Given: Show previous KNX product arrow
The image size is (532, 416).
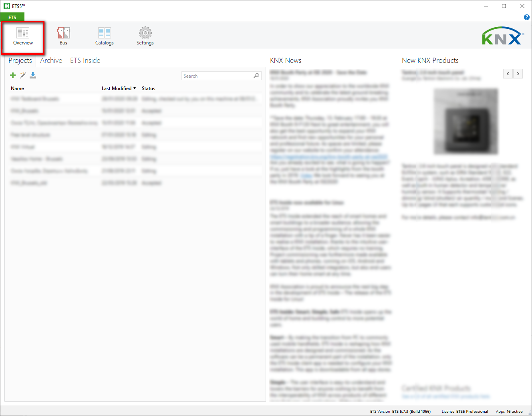Looking at the screenshot, I should coord(508,74).
